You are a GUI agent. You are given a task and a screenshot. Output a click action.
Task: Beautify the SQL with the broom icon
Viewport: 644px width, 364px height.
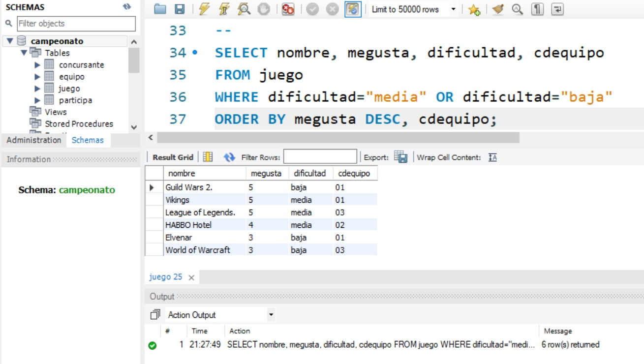point(498,9)
